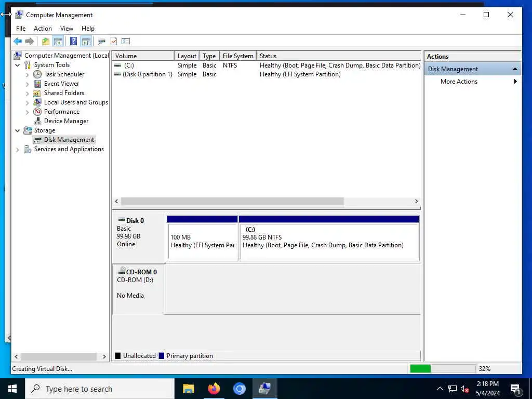Click the Refresh/connect toolbar icon

(x=101, y=42)
